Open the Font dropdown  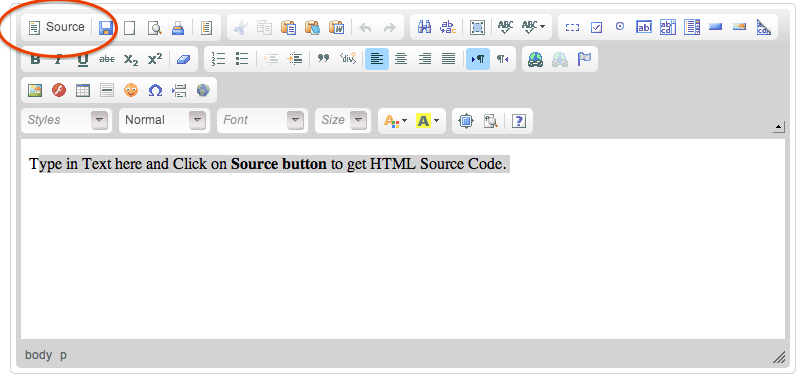point(262,120)
